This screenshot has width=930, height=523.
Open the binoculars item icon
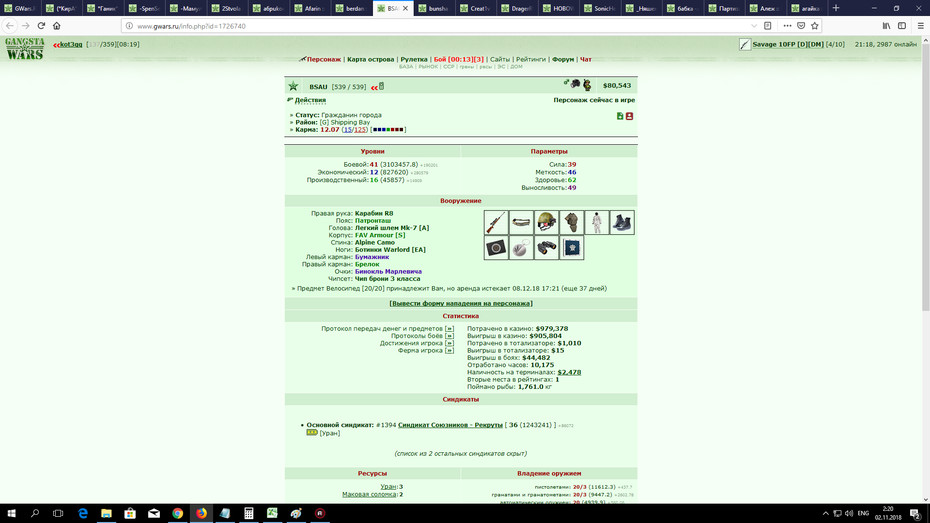tap(546, 248)
